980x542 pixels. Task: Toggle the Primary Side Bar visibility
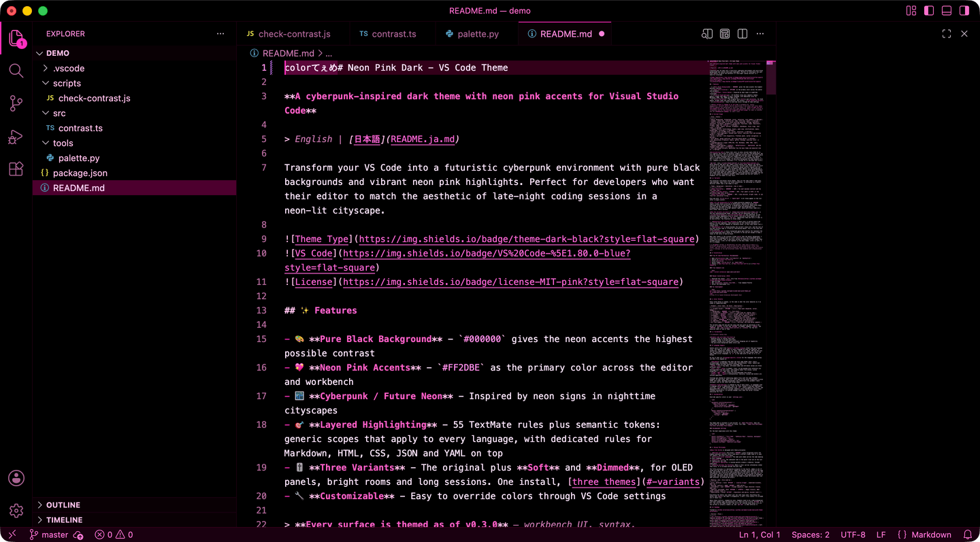click(929, 11)
